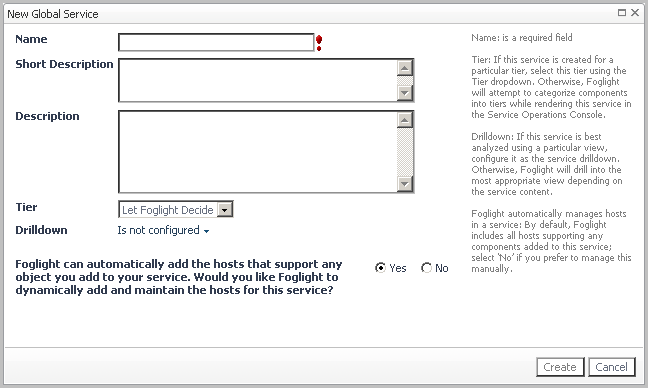This screenshot has width=648, height=388.
Task: Click the Short Description scrollbar down arrow
Action: tap(405, 93)
